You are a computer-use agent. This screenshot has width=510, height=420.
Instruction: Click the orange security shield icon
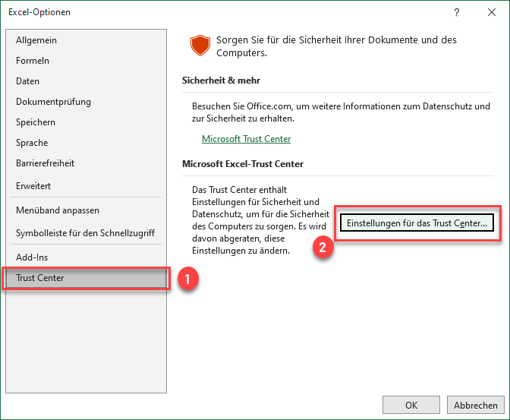point(200,46)
